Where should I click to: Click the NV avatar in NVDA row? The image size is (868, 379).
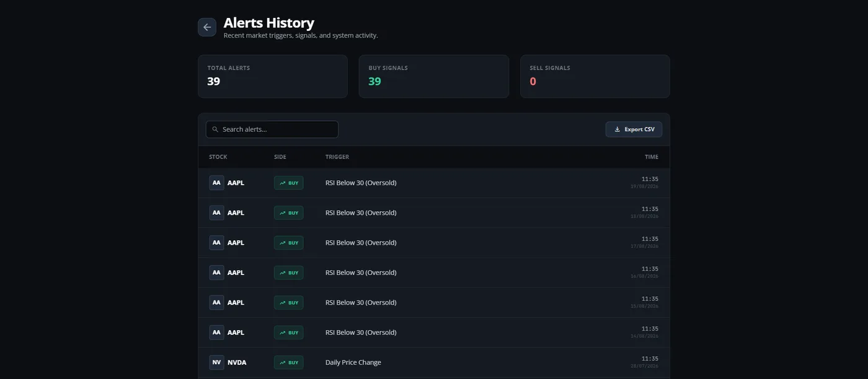[x=216, y=362]
